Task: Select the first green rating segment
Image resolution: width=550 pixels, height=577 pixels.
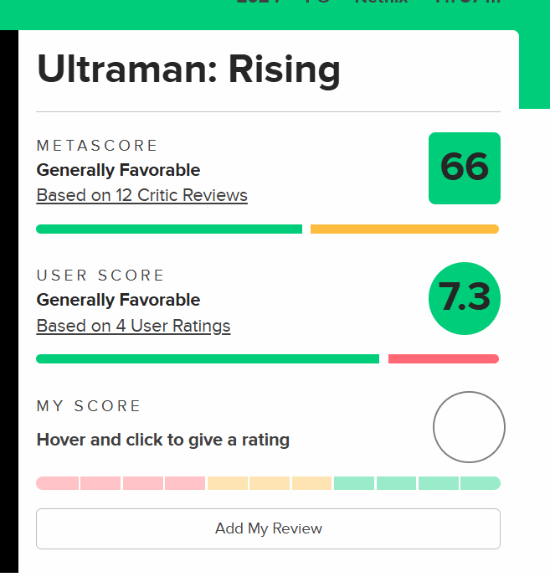Action: [x=354, y=483]
